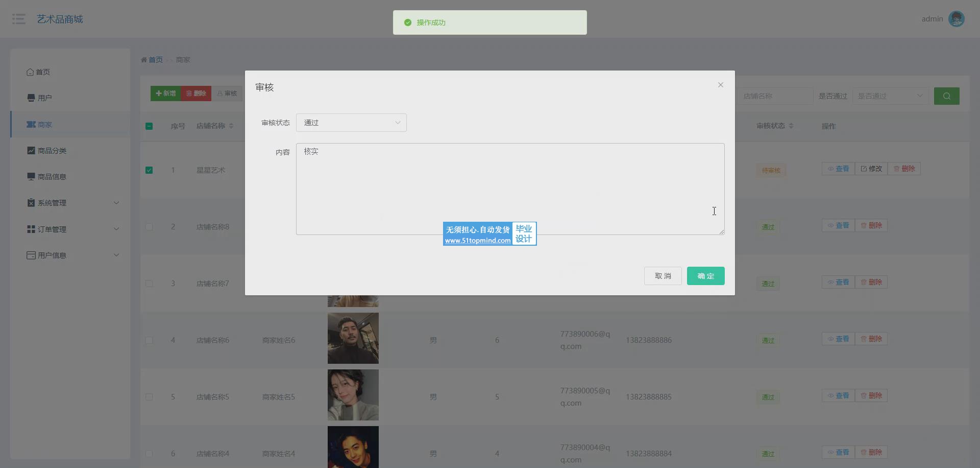Click 删除 for the 店铺名称6 row
Viewport: 980px width, 468px height.
[x=871, y=339]
